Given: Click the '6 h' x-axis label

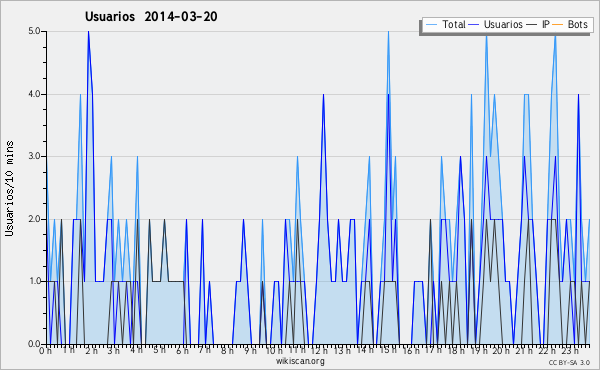Looking at the screenshot, I should tap(182, 351).
